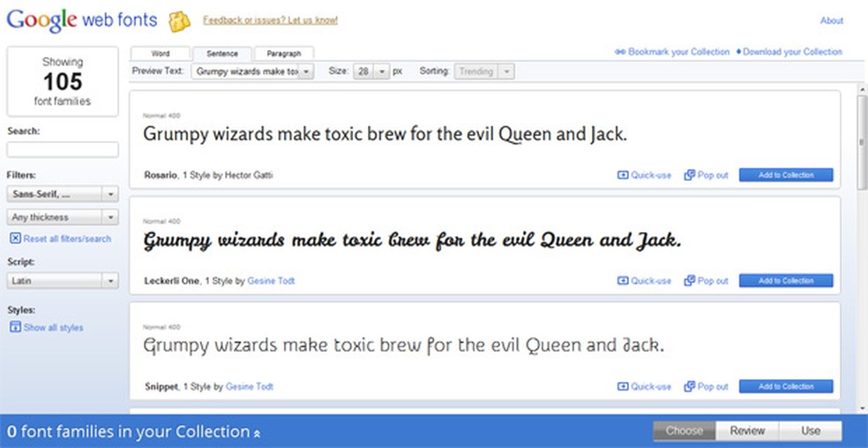Click the download arrow icon

[x=738, y=51]
